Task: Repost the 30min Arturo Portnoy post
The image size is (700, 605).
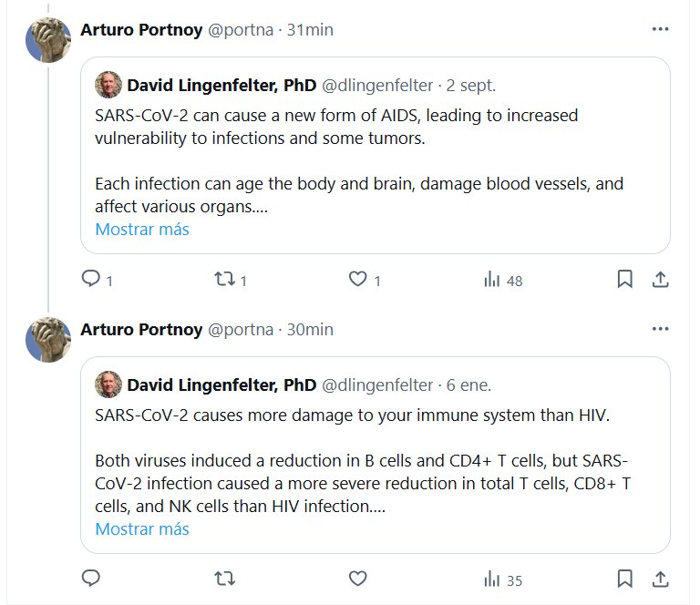Action: [x=225, y=579]
